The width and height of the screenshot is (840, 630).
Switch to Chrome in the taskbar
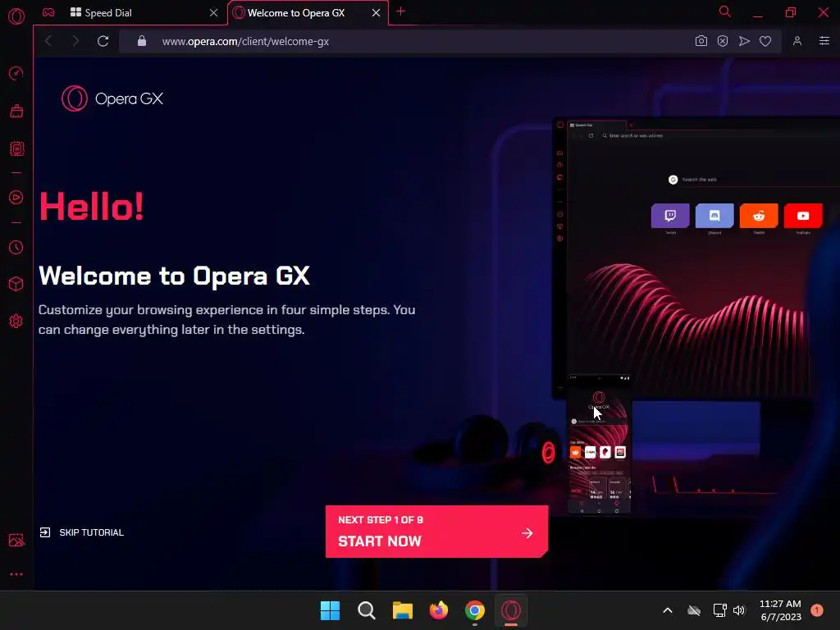tap(475, 610)
